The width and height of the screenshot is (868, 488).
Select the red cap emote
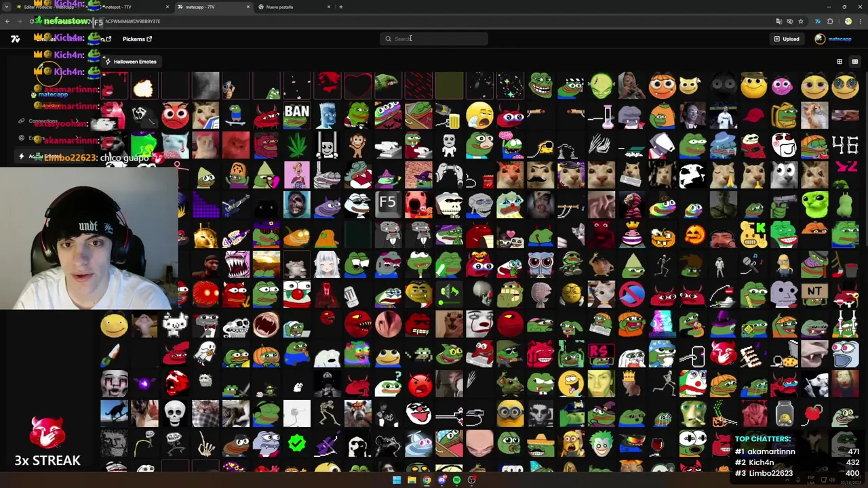pos(753,115)
